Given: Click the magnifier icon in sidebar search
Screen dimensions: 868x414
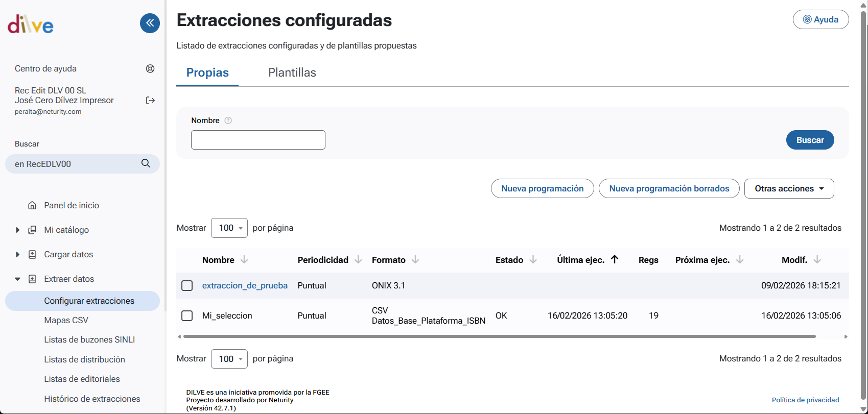Looking at the screenshot, I should point(146,163).
